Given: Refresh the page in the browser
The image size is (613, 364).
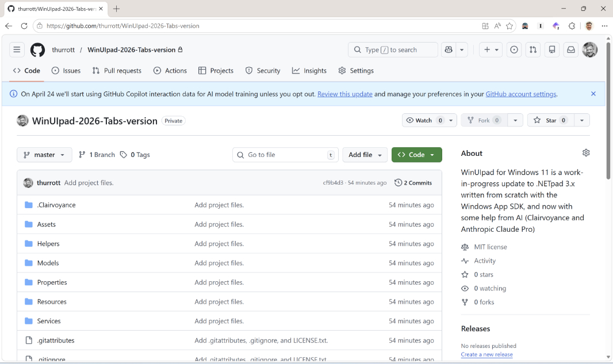Looking at the screenshot, I should coord(24,26).
